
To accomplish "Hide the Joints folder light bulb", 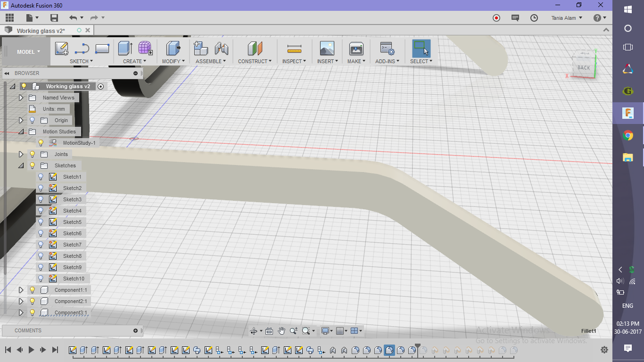I will click(32, 154).
